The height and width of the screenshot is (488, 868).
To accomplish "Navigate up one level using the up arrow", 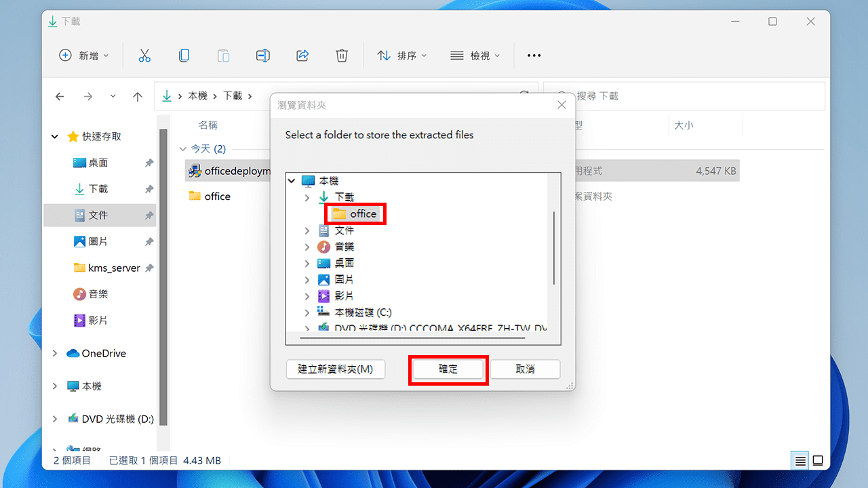I will [138, 96].
